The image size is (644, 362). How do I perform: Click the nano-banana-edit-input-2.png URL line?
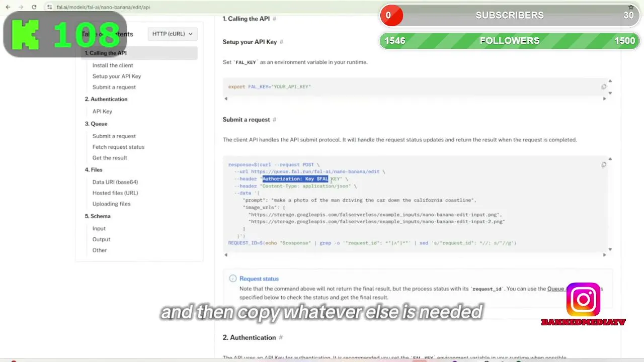(377, 222)
